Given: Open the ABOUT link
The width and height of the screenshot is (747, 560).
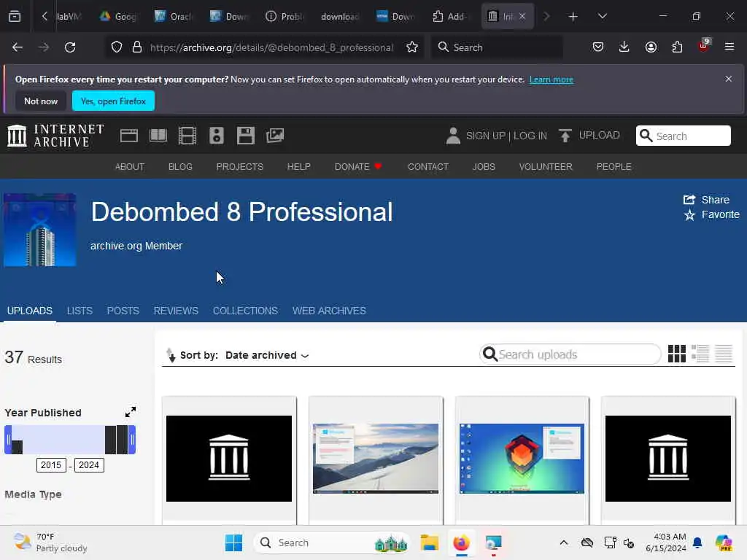Looking at the screenshot, I should pos(130,167).
